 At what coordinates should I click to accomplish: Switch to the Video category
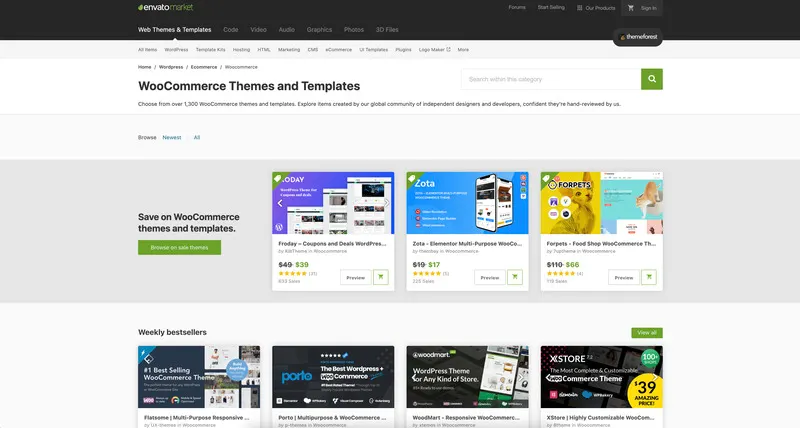[258, 30]
